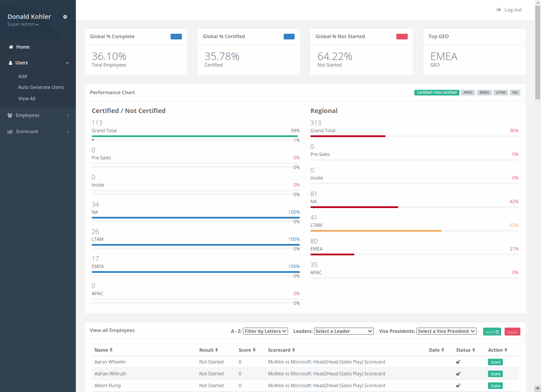Switch to the APAC chart tab
This screenshot has height=392, width=541.
click(468, 92)
